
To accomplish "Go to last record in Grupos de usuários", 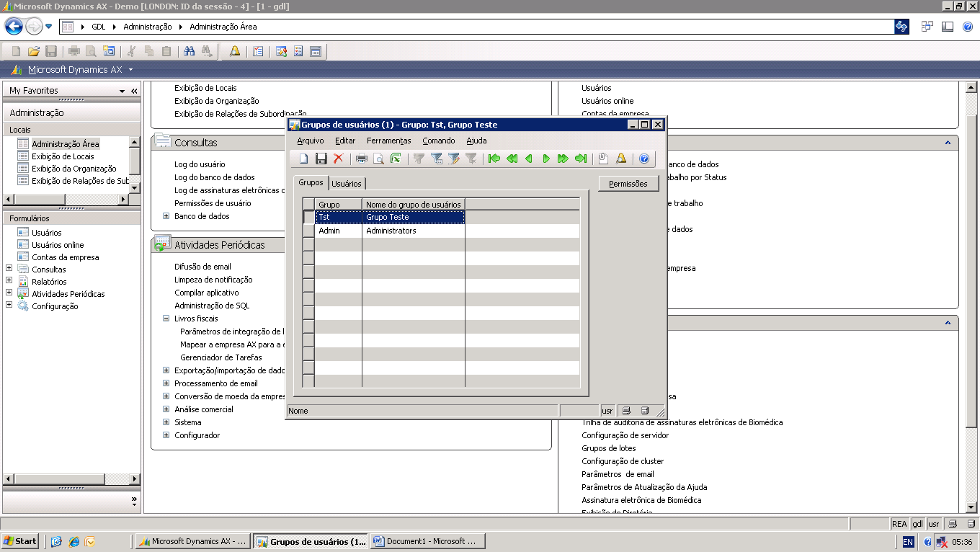I will [581, 159].
